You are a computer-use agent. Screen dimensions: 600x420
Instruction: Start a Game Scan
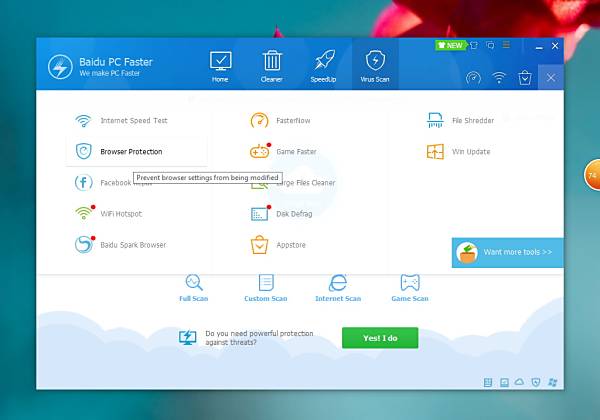pyautogui.click(x=410, y=288)
